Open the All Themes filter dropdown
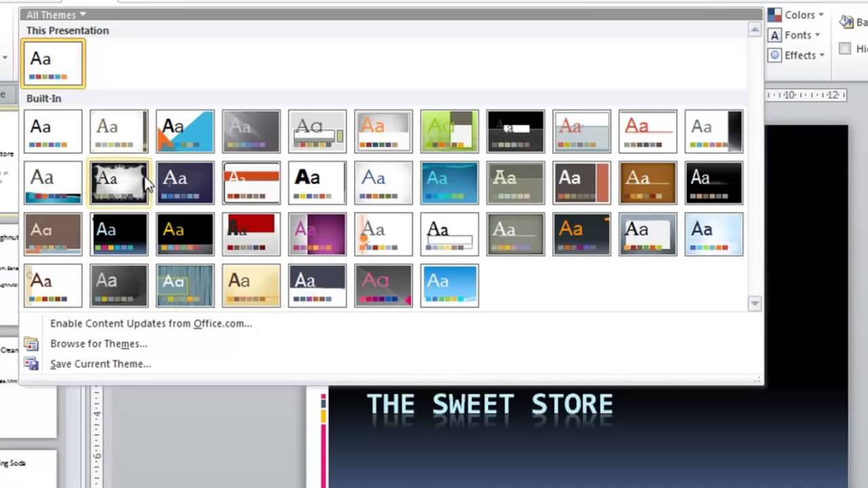This screenshot has height=488, width=868. [x=56, y=14]
